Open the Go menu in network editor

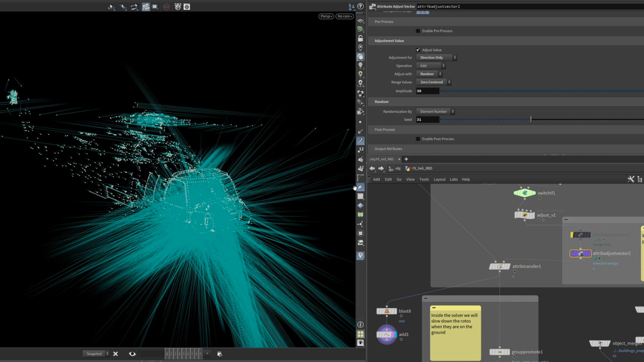tap(399, 179)
